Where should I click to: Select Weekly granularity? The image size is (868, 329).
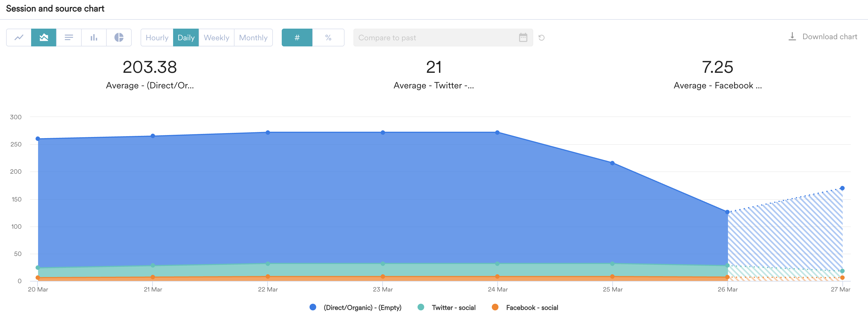216,38
